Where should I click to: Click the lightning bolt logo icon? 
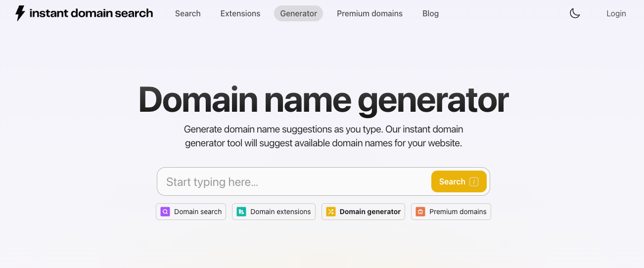pos(20,13)
